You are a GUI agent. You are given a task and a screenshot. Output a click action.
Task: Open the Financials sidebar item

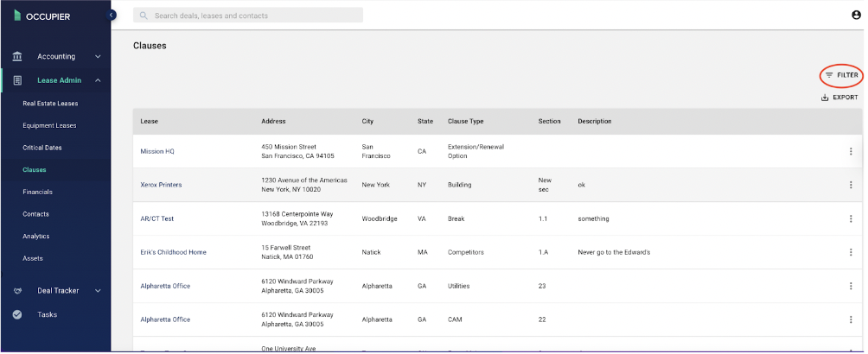(38, 192)
